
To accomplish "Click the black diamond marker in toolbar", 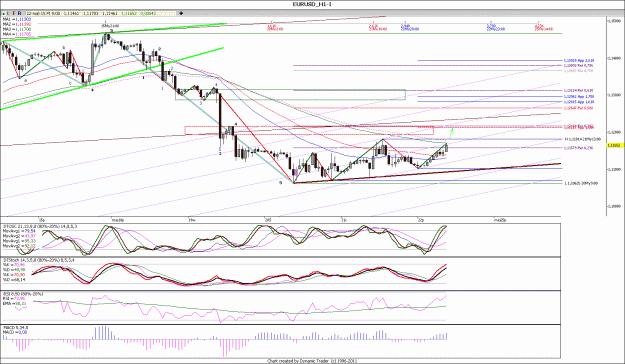I will (181, 14).
